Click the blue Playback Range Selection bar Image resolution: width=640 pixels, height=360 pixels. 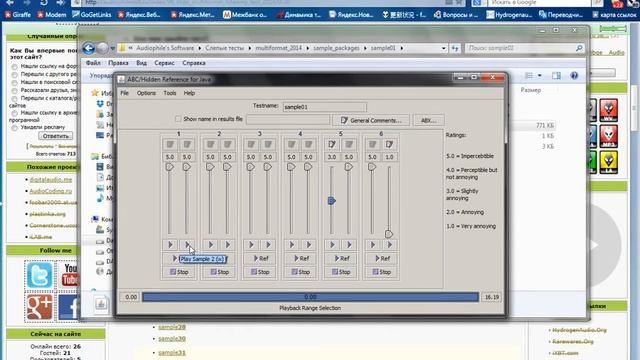(310, 297)
